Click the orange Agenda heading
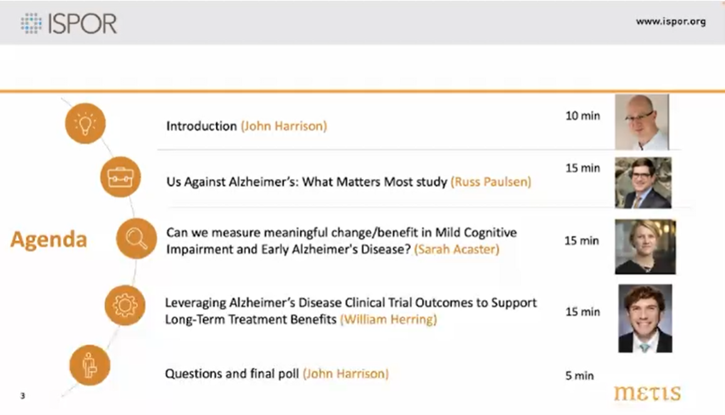Viewport: 725px width, 415px height. tap(48, 240)
